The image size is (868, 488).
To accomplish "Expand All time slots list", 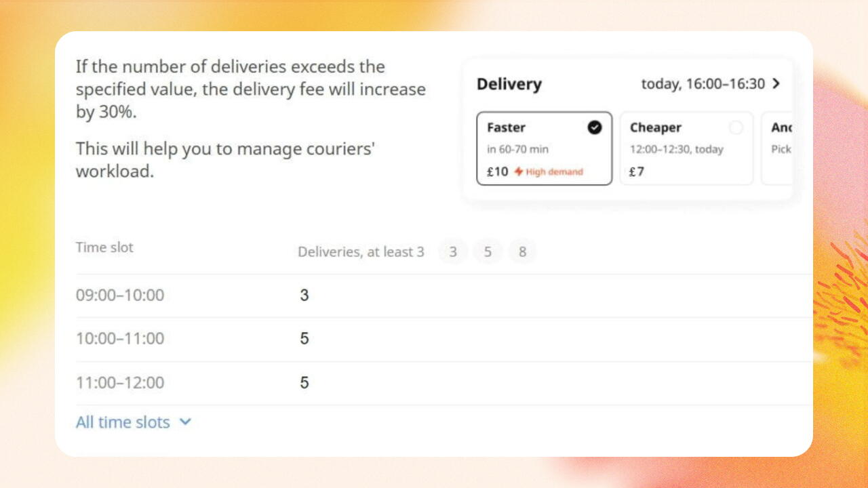I will (134, 422).
